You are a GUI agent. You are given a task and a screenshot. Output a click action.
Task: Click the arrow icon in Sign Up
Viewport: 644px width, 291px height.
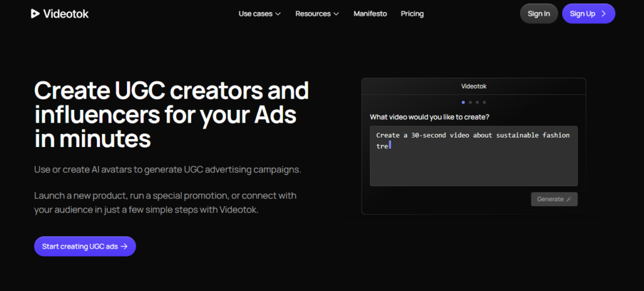pos(603,14)
